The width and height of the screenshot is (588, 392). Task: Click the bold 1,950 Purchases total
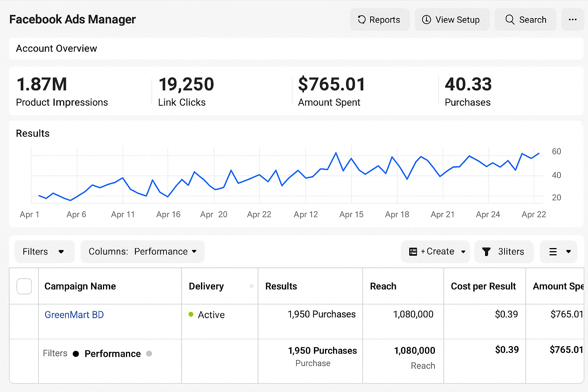pos(322,351)
